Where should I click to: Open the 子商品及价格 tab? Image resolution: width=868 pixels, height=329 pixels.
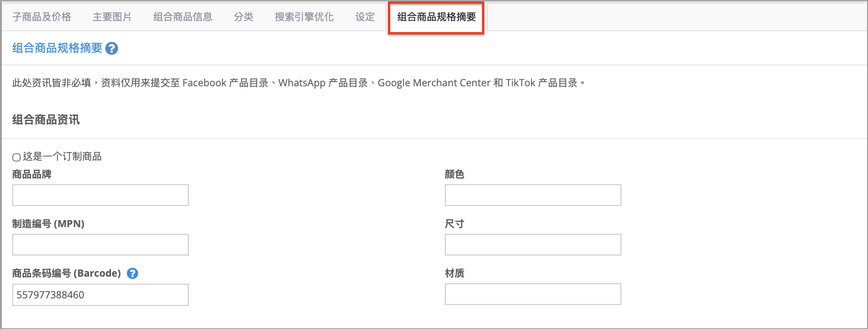[42, 17]
